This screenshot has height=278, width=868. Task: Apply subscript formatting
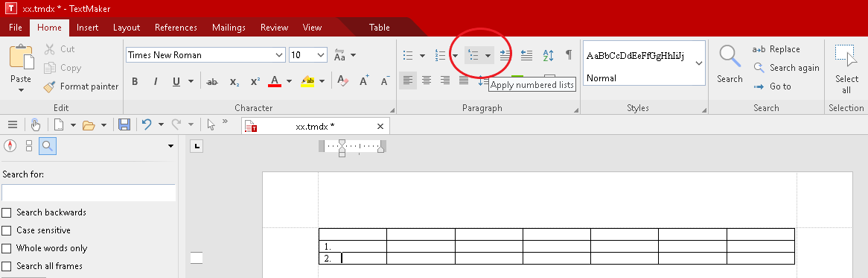pos(234,81)
